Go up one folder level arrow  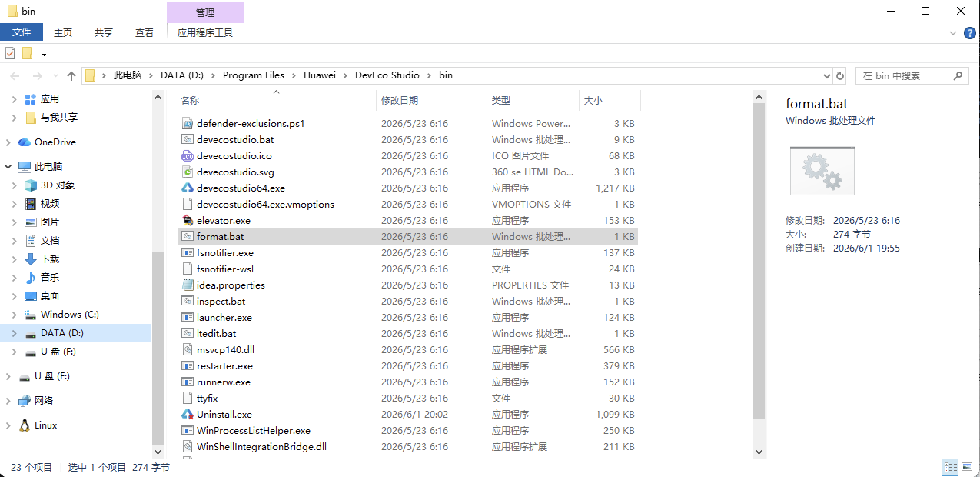[71, 76]
